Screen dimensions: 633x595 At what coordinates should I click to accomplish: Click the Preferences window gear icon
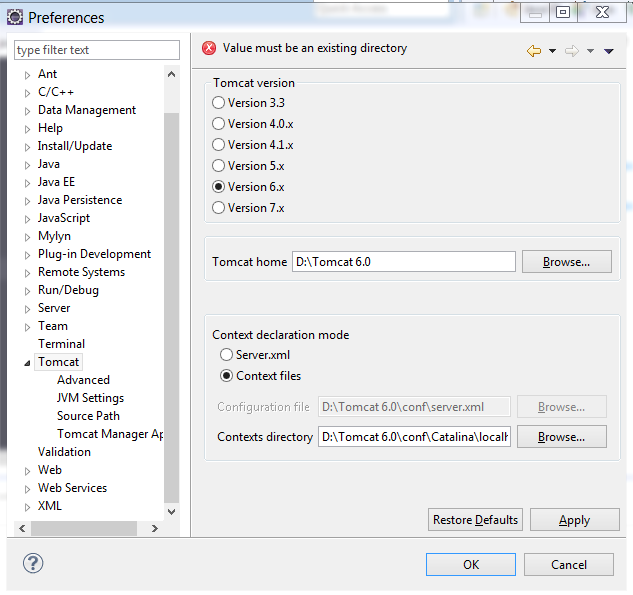click(15, 17)
